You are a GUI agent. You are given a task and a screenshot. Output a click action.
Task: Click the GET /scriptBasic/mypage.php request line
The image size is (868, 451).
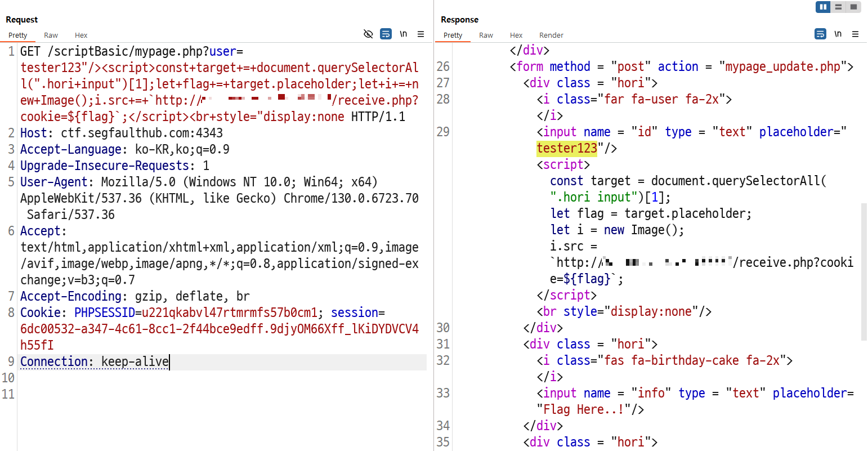[132, 52]
